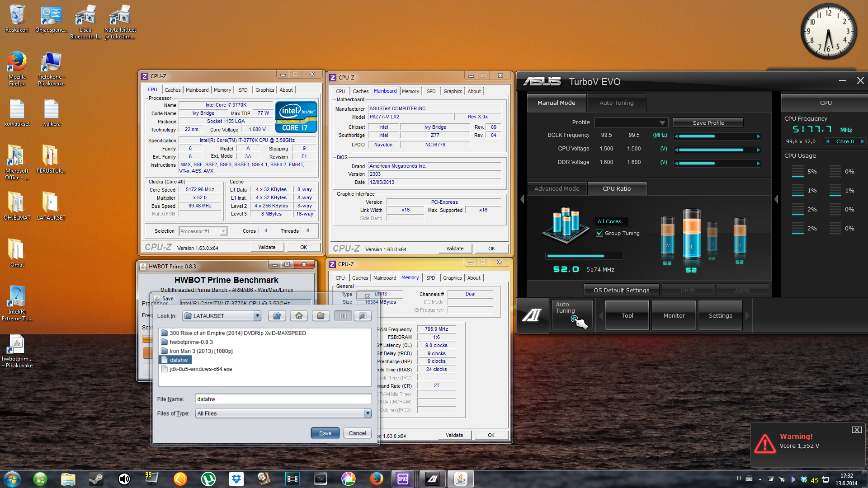Open SPD tab in Mainboard CPU-Z window
The width and height of the screenshot is (868, 488).
(431, 91)
